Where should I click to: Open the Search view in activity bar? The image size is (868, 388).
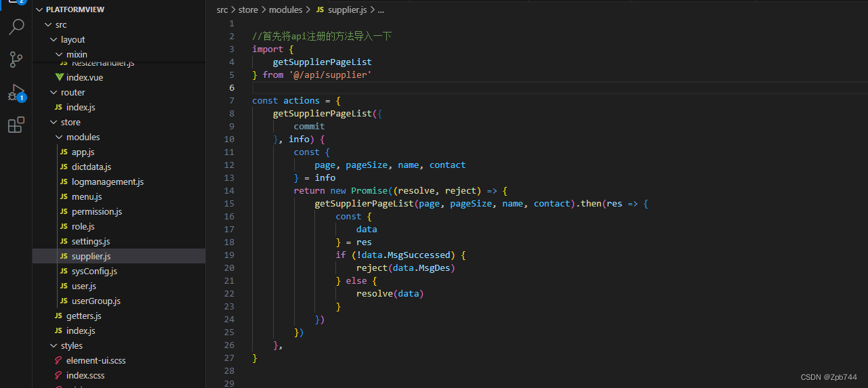16,27
